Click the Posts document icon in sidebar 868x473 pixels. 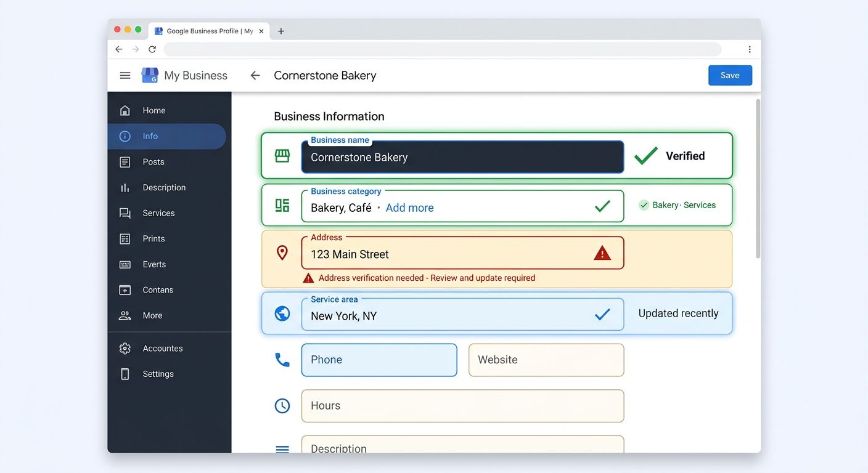pyautogui.click(x=125, y=162)
